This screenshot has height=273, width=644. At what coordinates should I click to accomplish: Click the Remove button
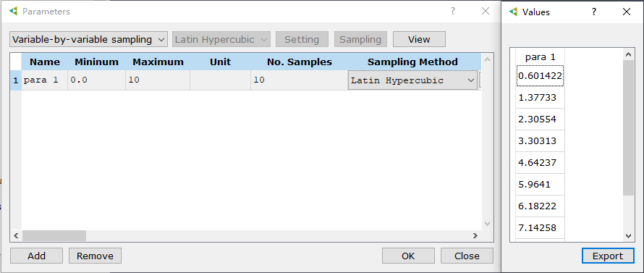click(95, 256)
